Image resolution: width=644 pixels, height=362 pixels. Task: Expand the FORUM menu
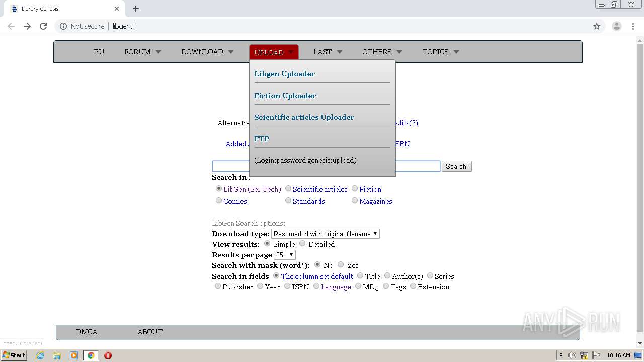tap(143, 52)
